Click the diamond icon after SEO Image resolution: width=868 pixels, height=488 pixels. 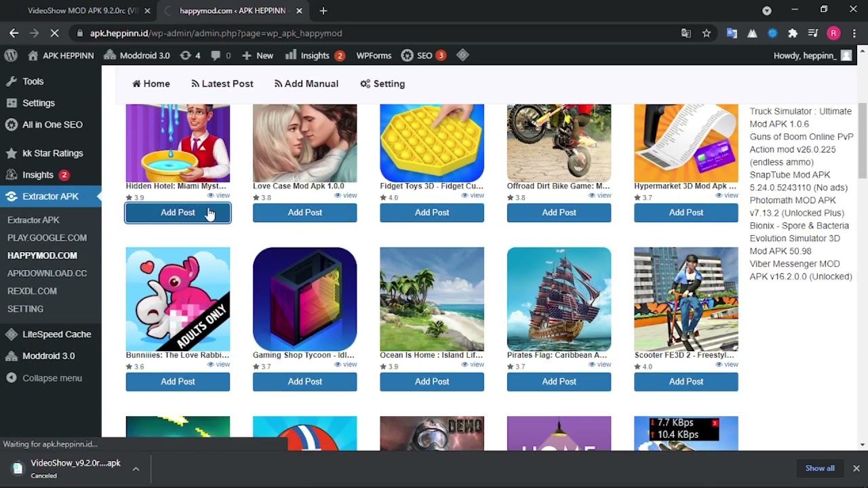pyautogui.click(x=462, y=56)
